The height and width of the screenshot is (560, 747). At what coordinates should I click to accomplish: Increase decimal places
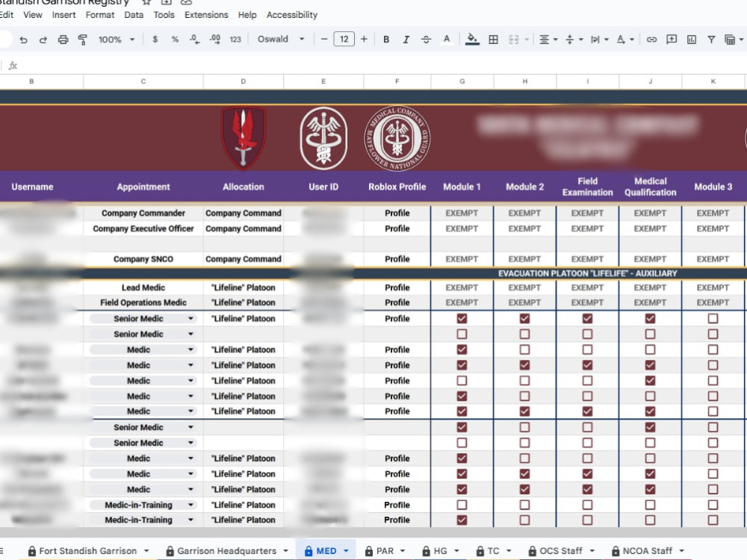pyautogui.click(x=215, y=40)
